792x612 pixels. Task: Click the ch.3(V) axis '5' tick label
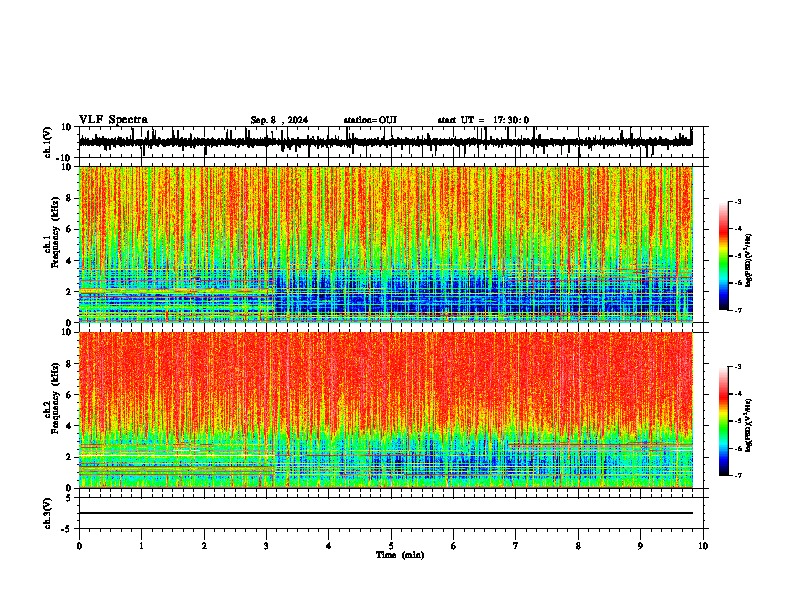[x=69, y=497]
